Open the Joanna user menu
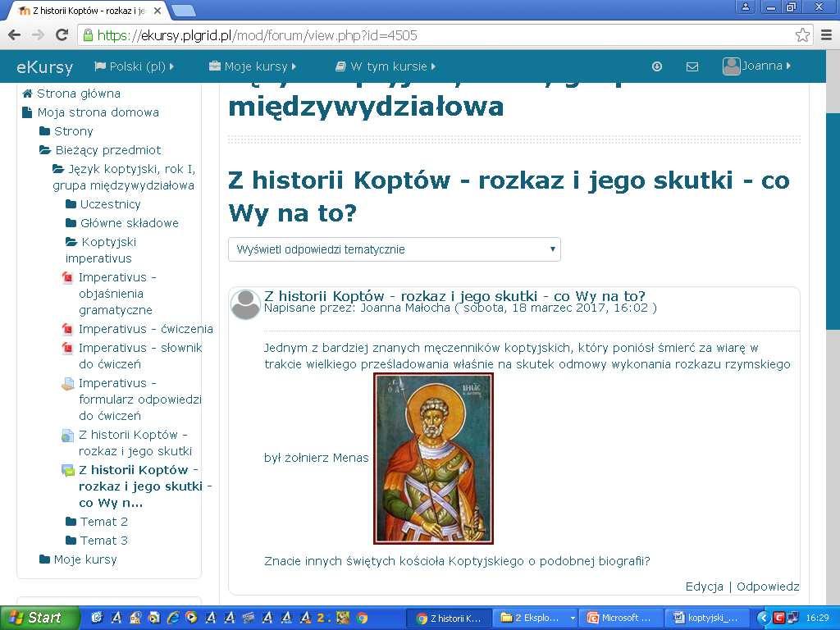Image resolution: width=840 pixels, height=630 pixels. coord(756,66)
